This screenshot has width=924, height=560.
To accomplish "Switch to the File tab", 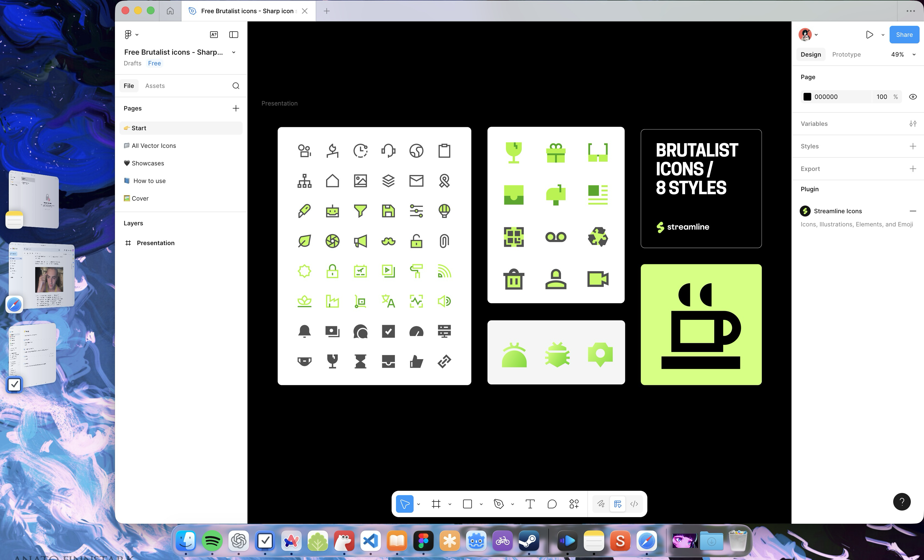I will click(x=129, y=86).
